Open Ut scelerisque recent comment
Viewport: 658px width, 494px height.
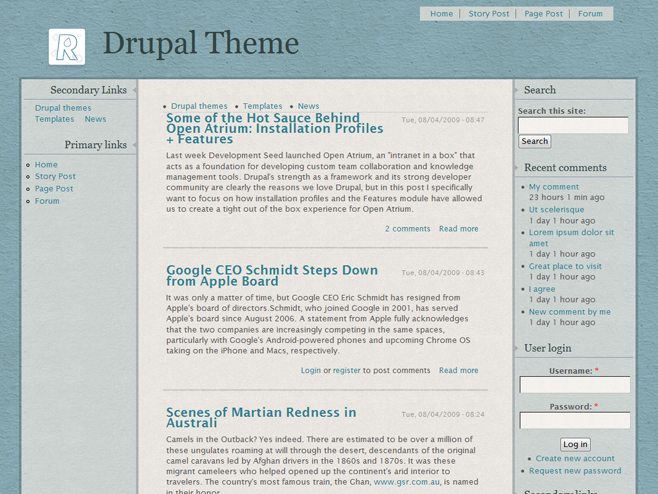tap(556, 210)
